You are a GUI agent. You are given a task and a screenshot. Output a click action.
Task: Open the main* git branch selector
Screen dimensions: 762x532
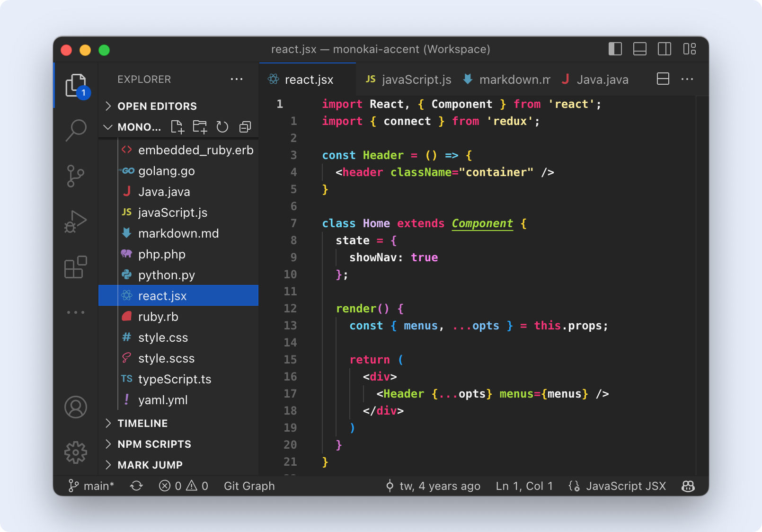click(x=91, y=486)
